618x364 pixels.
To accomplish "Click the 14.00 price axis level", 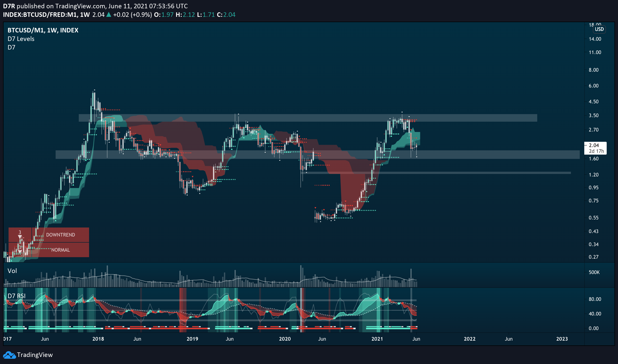I will click(595, 39).
